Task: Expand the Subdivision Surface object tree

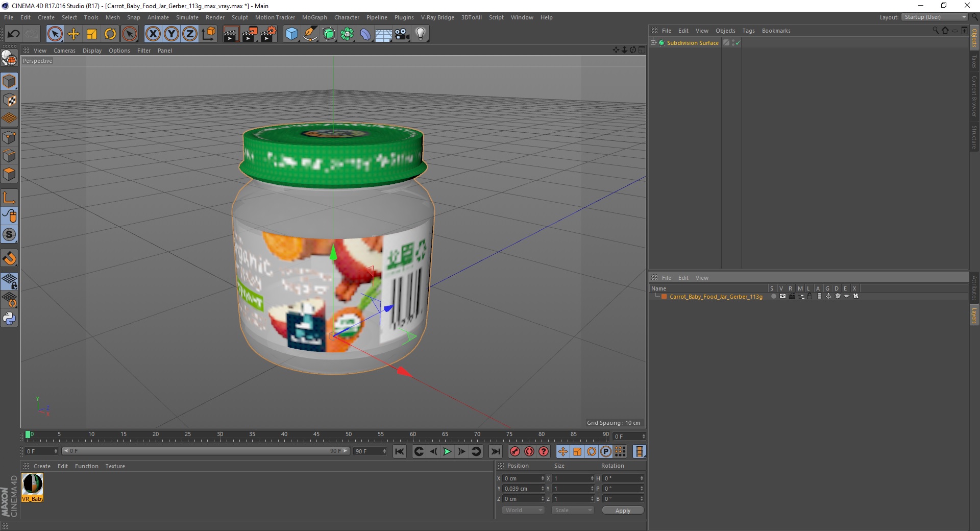Action: [x=653, y=43]
